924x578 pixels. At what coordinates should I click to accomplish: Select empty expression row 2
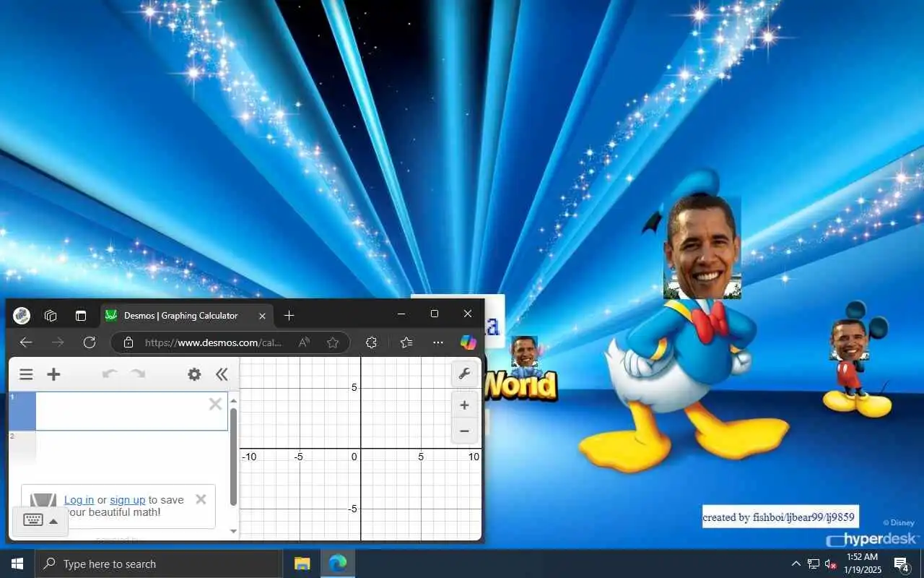click(119, 448)
